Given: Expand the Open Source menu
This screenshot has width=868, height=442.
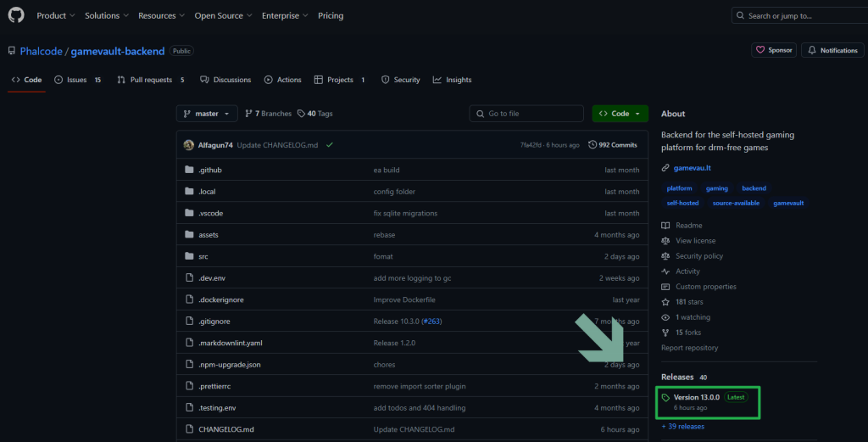Looking at the screenshot, I should click(x=223, y=15).
